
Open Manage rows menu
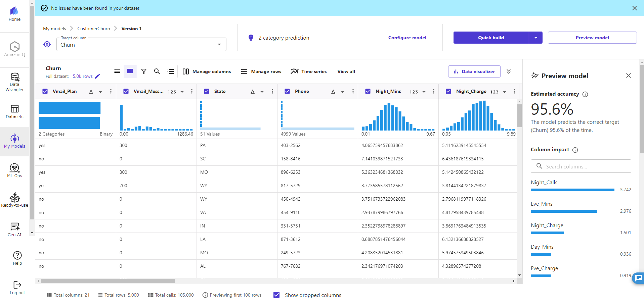pyautogui.click(x=261, y=71)
